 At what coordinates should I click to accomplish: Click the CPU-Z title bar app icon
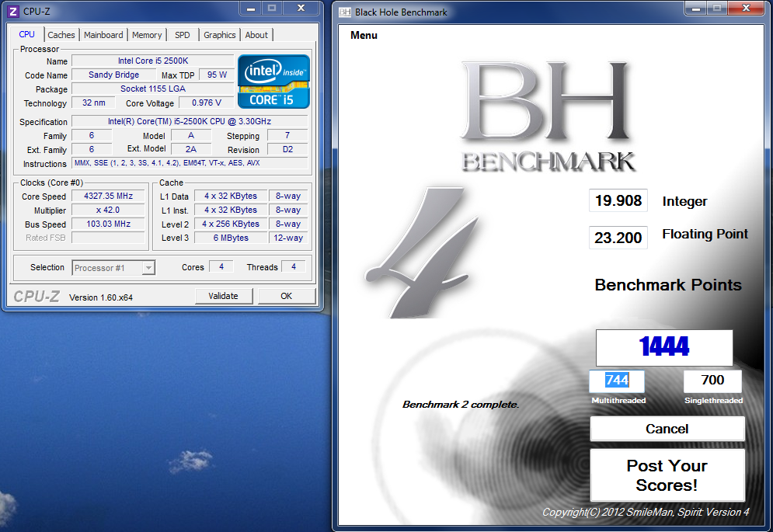13,11
